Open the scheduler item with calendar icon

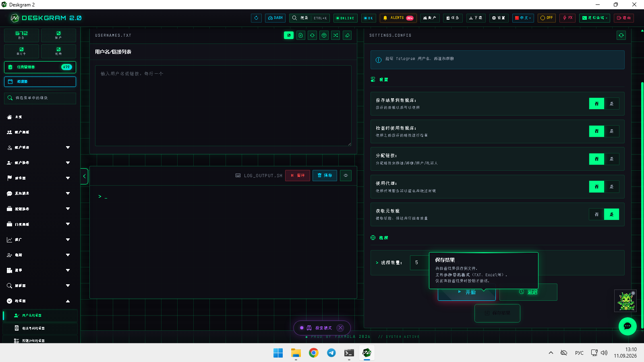coord(40,82)
